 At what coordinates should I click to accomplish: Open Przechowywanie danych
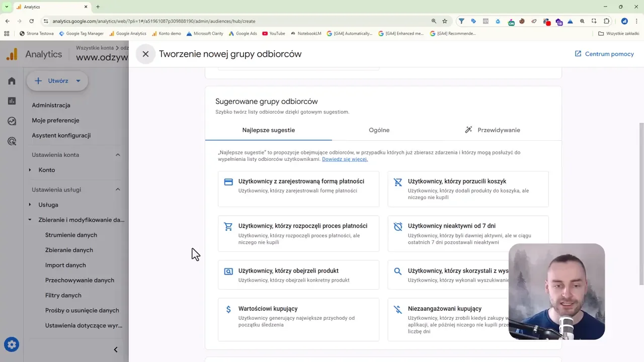pos(79,280)
